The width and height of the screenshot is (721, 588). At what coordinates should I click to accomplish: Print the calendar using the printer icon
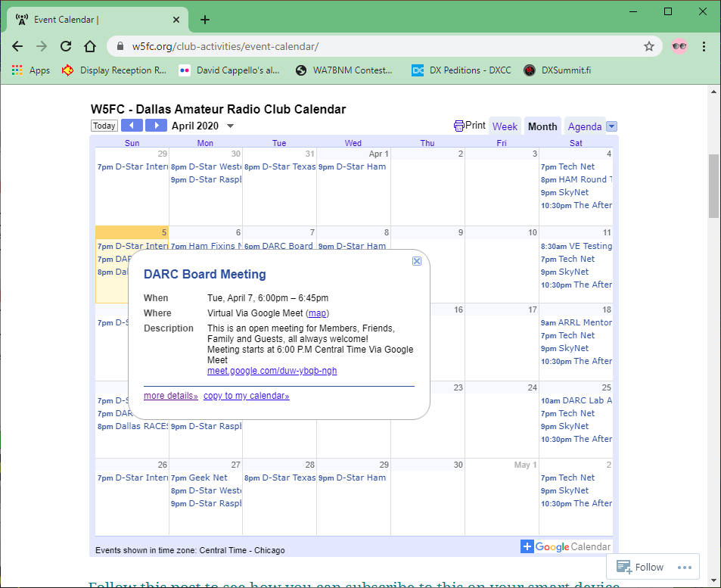coord(459,126)
